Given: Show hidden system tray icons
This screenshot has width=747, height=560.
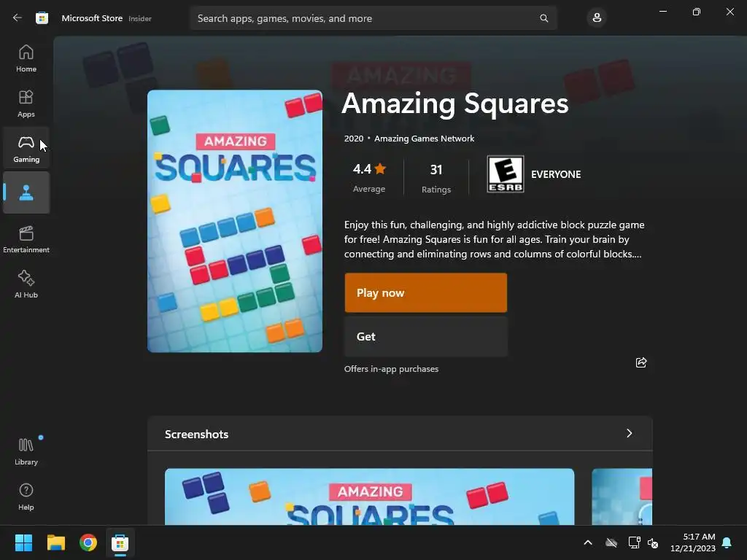Looking at the screenshot, I should (588, 542).
